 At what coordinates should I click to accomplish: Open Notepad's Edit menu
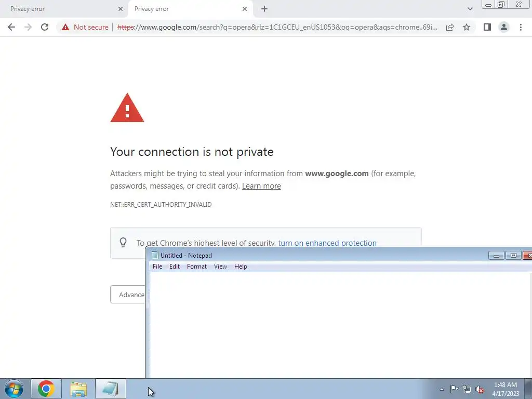pos(175,267)
